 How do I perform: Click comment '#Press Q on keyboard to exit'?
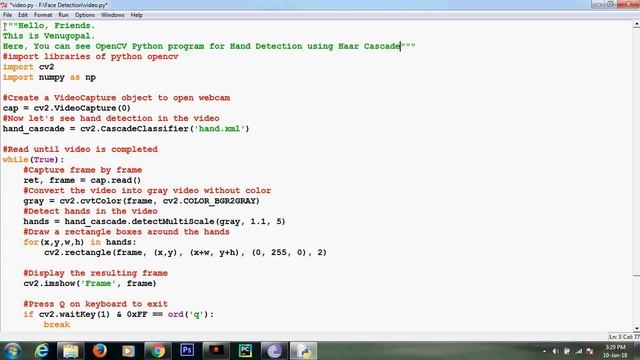click(x=96, y=304)
